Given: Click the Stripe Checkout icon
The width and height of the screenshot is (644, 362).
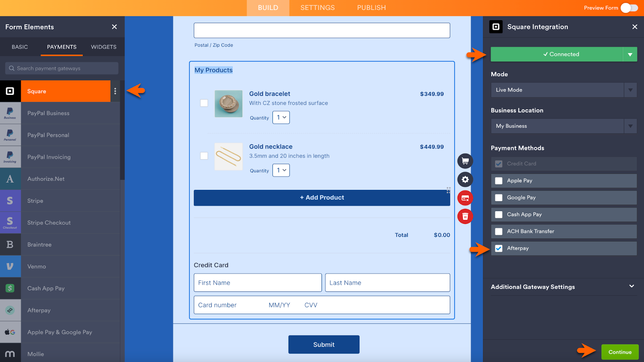Looking at the screenshot, I should pyautogui.click(x=10, y=223).
